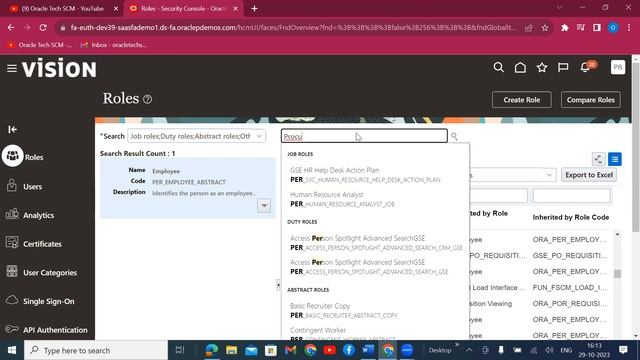Open browser extensions puzzle icon

pyautogui.click(x=565, y=28)
